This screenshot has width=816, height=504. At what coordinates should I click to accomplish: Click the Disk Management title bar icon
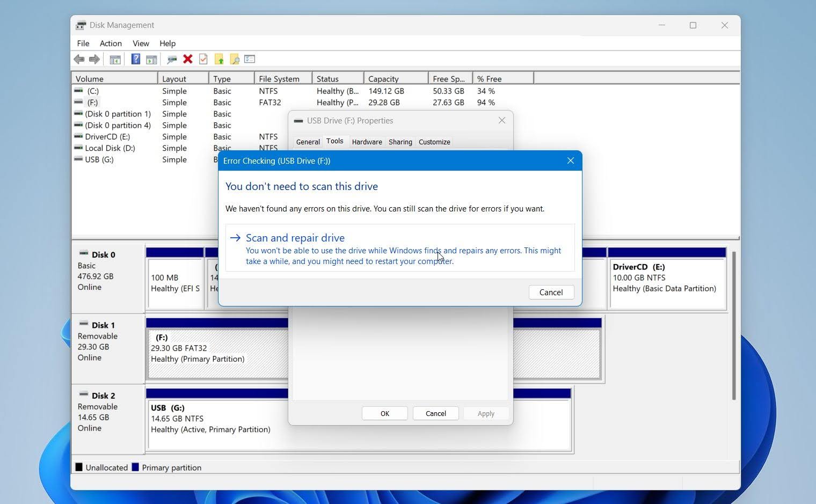(81, 25)
